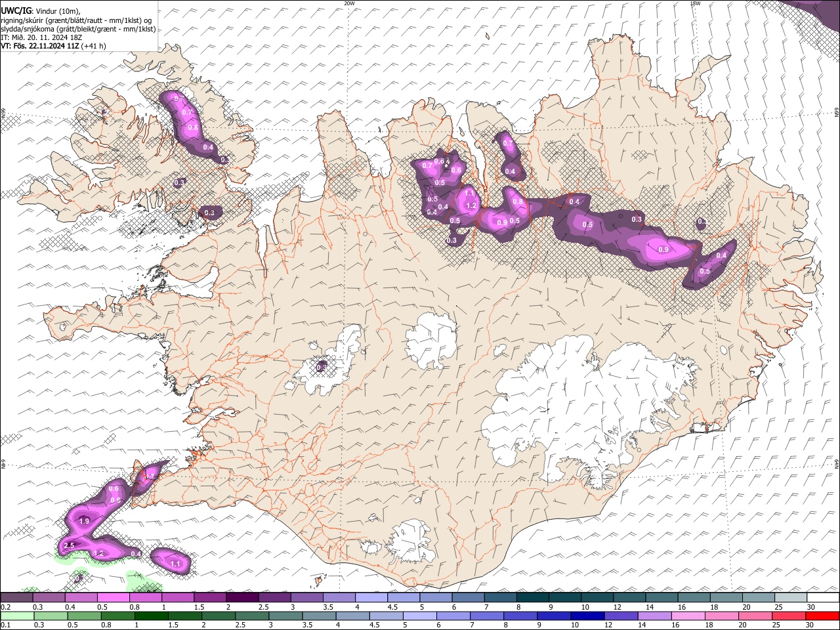Click the white Hofsjökull glacier in central Iceland
Viewport: 840px width, 630px height.
click(x=431, y=341)
